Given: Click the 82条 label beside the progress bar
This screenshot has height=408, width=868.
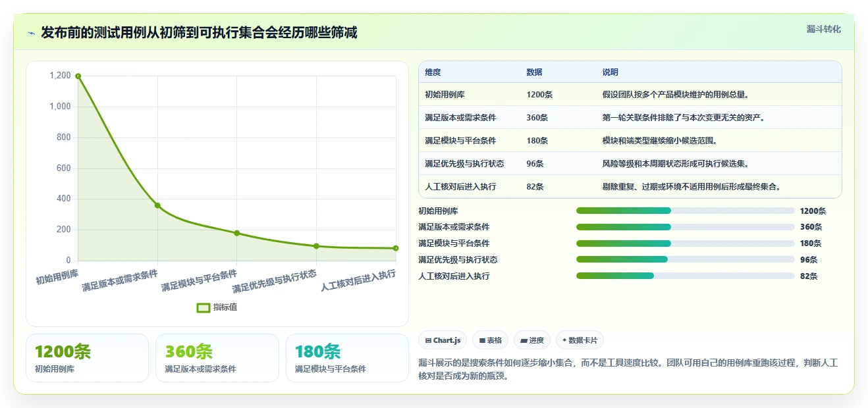Looking at the screenshot, I should (x=808, y=276).
